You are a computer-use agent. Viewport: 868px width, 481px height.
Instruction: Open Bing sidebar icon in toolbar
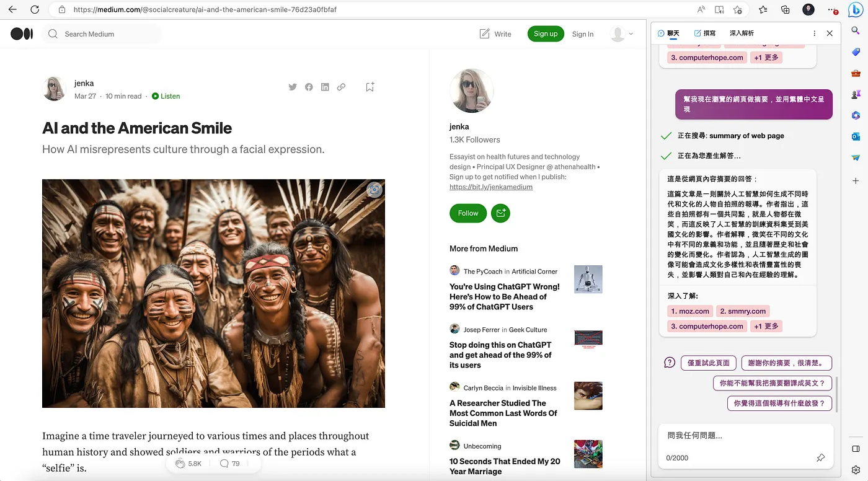coord(856,9)
